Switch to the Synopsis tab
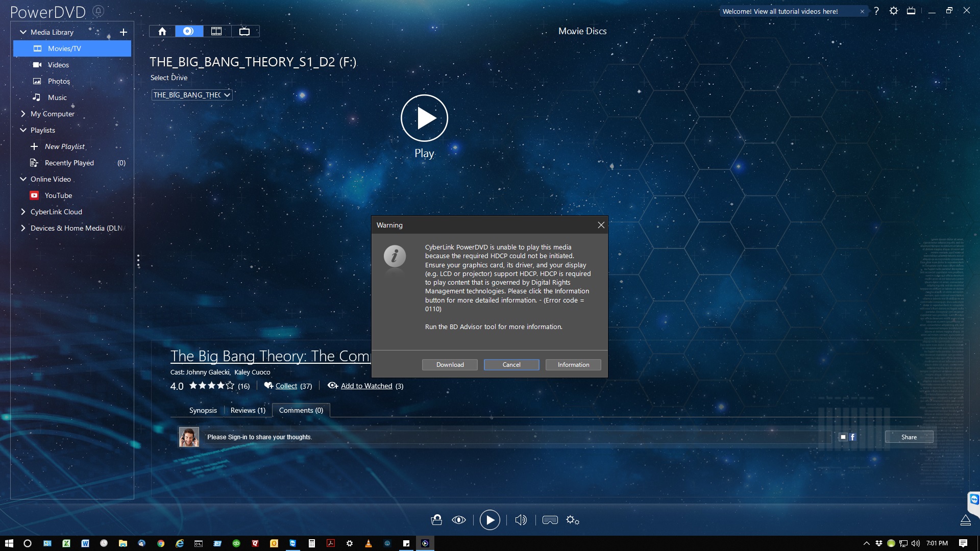 203,410
